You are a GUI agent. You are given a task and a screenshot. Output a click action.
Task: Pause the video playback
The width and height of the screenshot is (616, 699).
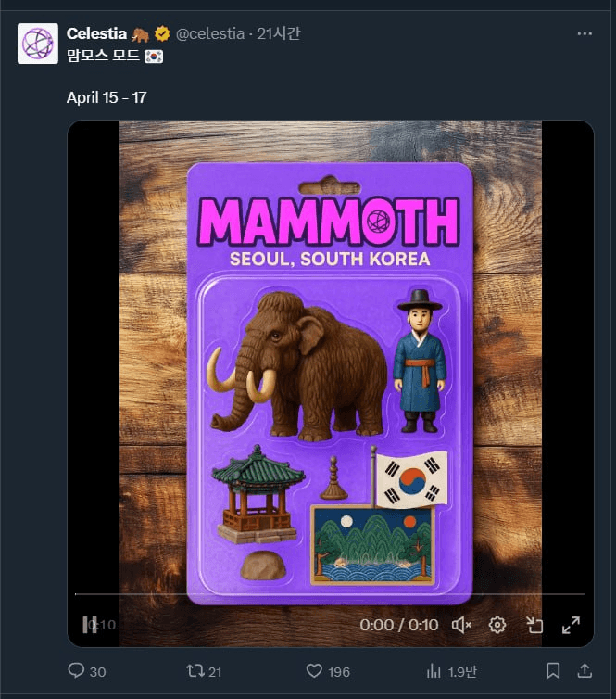click(x=90, y=625)
